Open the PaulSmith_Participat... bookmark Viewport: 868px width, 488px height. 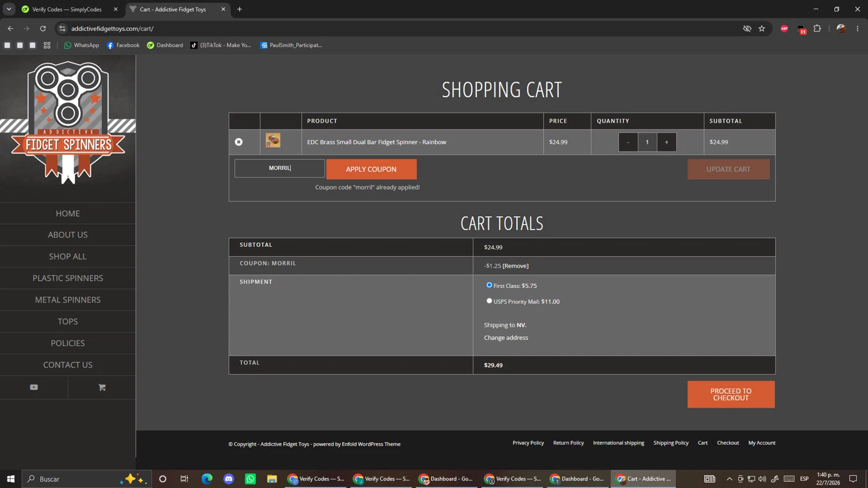coord(291,45)
